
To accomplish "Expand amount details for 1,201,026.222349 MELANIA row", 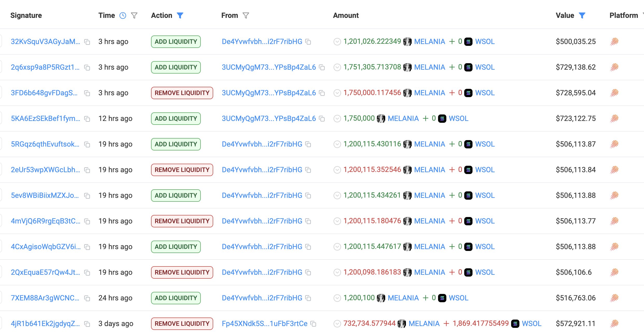I will [337, 42].
